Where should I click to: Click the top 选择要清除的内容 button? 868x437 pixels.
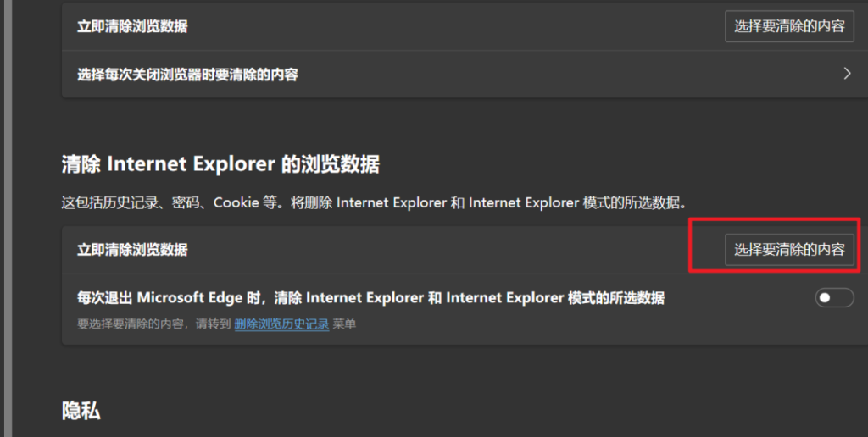(x=789, y=26)
